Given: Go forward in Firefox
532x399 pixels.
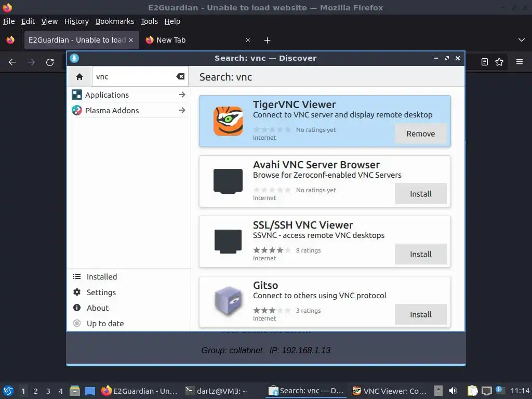Looking at the screenshot, I should [x=31, y=62].
